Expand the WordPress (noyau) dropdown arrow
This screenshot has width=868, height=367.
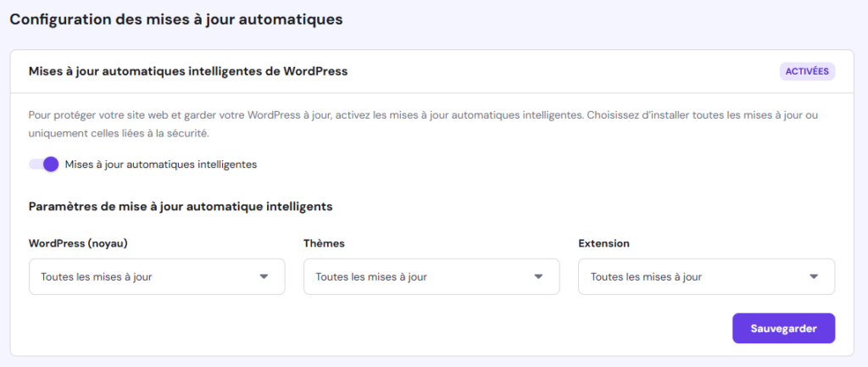pos(264,276)
